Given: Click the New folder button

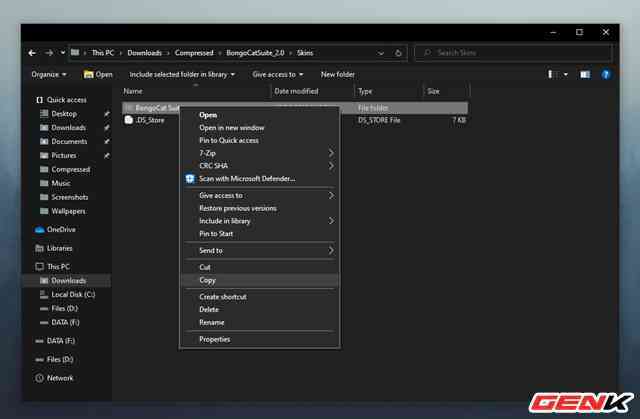Looking at the screenshot, I should pos(338,75).
